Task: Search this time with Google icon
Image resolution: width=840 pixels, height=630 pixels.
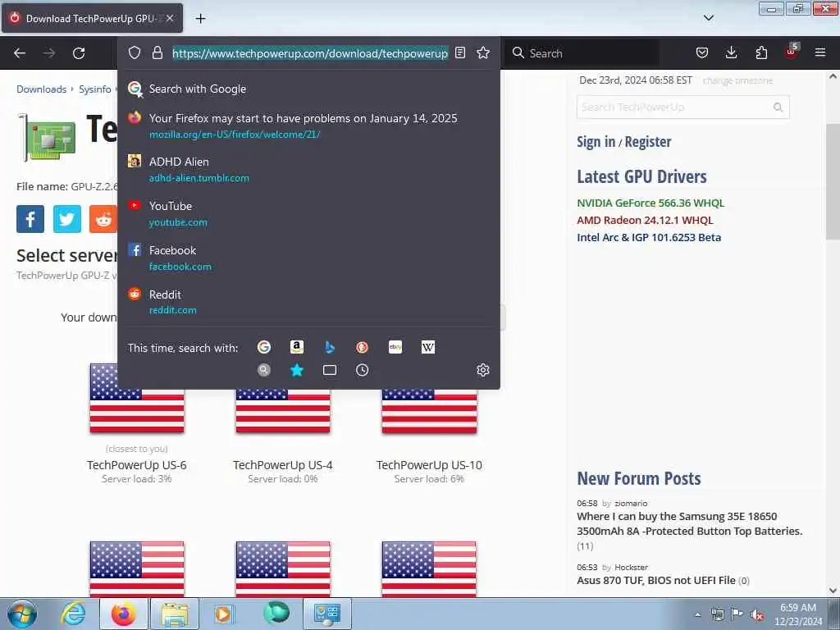Action: pyautogui.click(x=263, y=347)
